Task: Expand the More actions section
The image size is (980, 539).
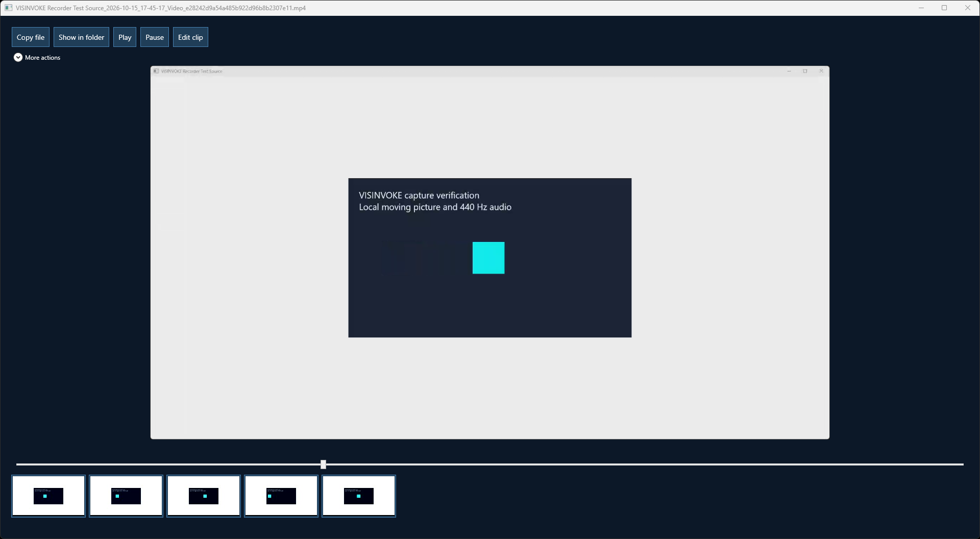Action: [x=37, y=58]
